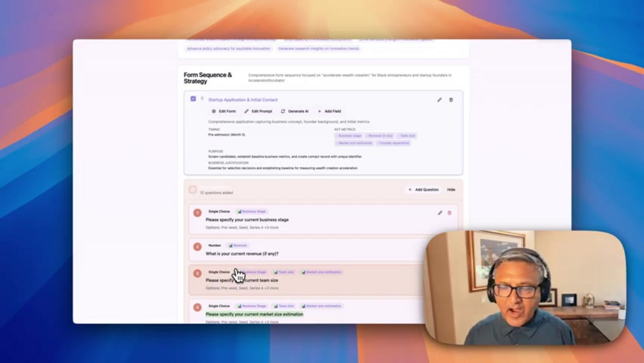The height and width of the screenshot is (363, 644).
Task: Click the number 2 badge on revenue question
Action: tap(197, 247)
